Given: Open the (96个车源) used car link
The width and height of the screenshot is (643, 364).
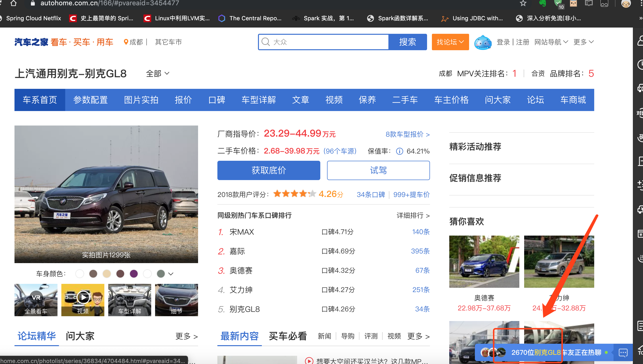Looking at the screenshot, I should 340,151.
